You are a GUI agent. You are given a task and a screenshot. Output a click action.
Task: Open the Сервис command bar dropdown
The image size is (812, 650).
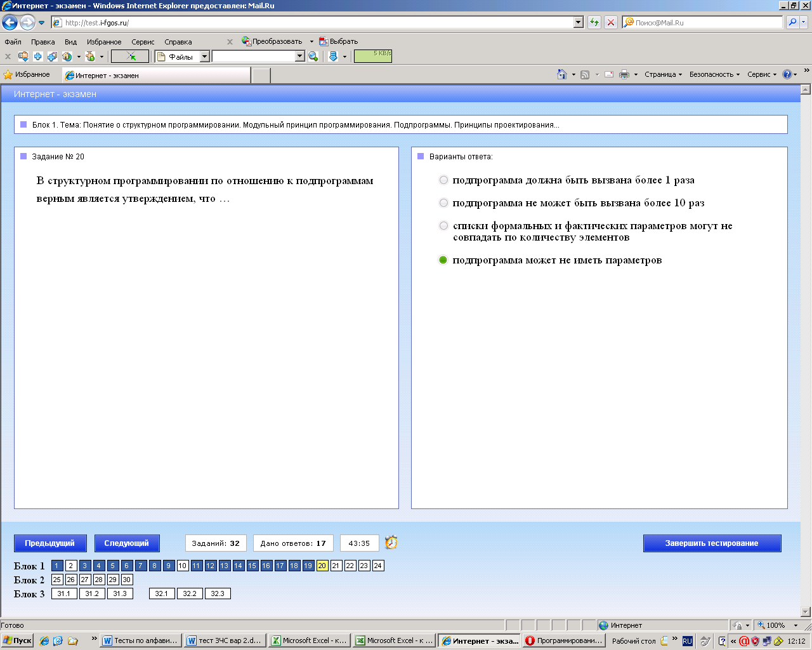click(x=762, y=74)
